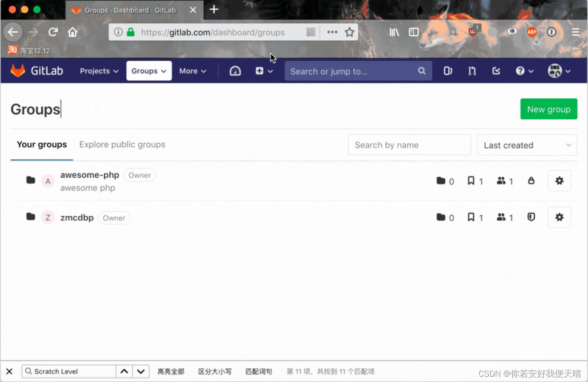Image resolution: width=588 pixels, height=382 pixels.
Task: Toggle 区分大小写 matching option
Action: point(215,371)
